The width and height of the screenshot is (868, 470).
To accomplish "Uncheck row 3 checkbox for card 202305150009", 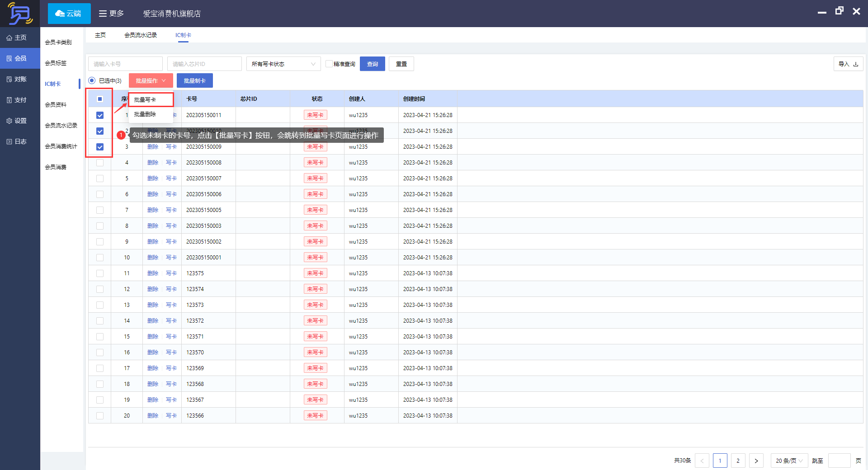I will click(x=100, y=147).
